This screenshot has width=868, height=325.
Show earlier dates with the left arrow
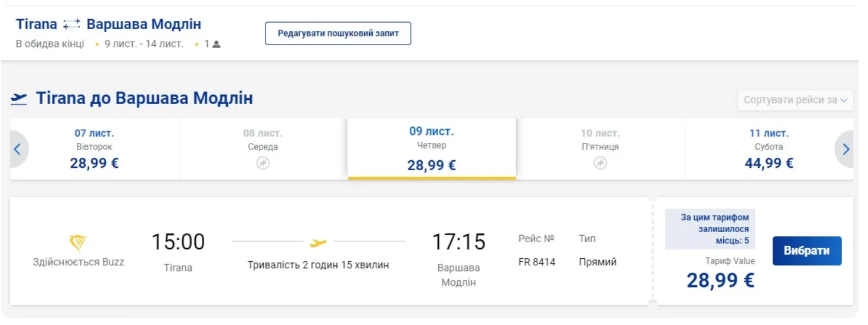[x=18, y=149]
